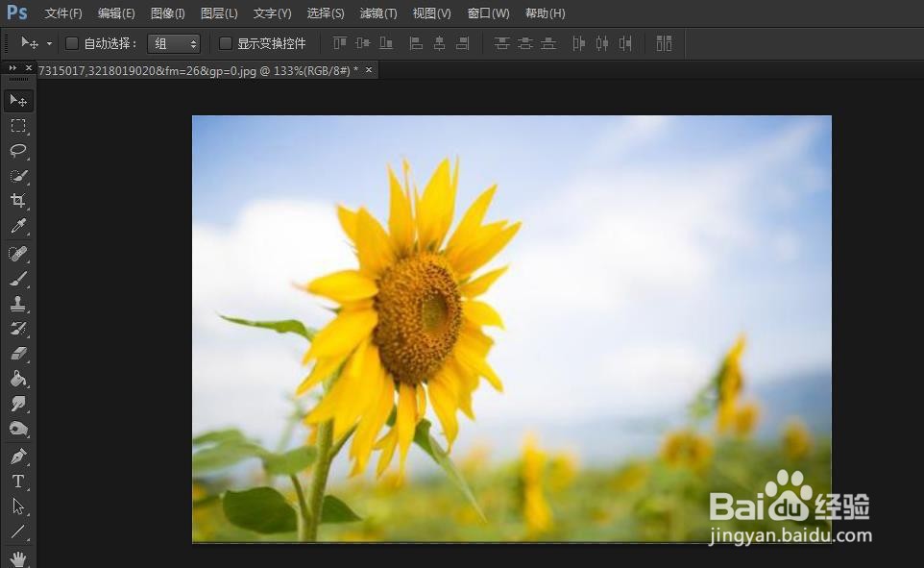Click the Align Bottom Edges icon

pos(386,43)
